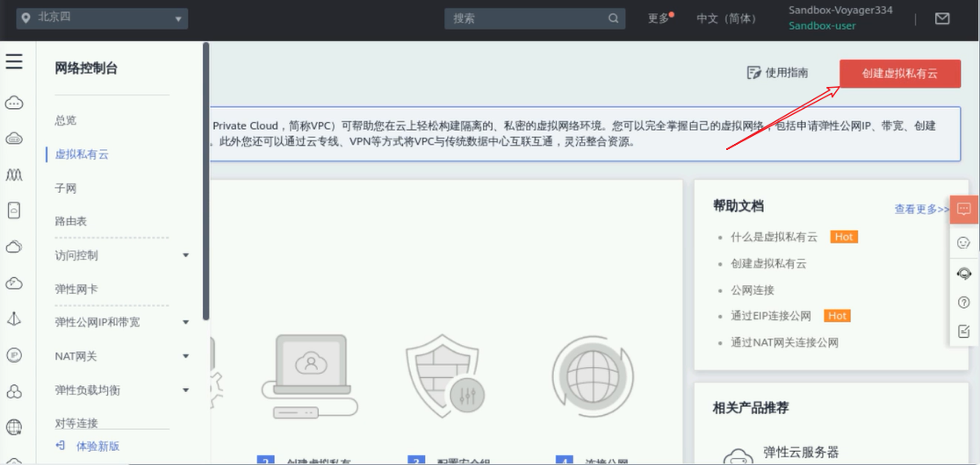The height and width of the screenshot is (465, 980).
Task: Click the elastic cloud server product icon
Action: click(x=739, y=457)
